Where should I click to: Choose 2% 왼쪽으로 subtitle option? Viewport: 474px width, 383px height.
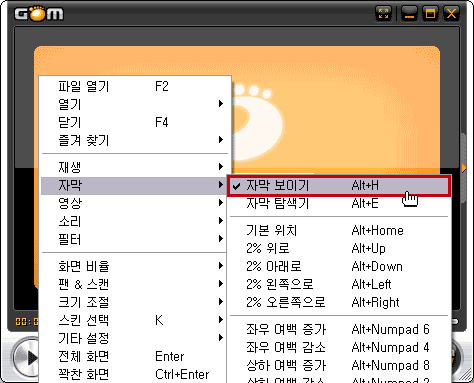click(339, 284)
